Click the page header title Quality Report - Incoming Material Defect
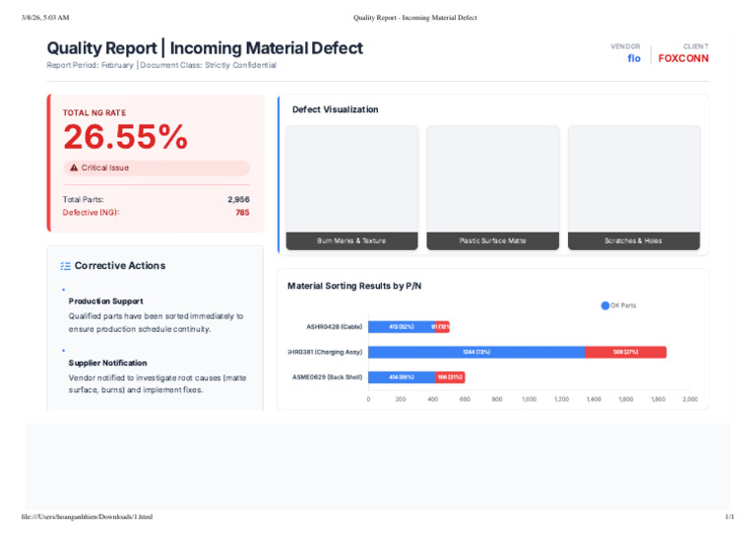The image size is (756, 535). (415, 18)
